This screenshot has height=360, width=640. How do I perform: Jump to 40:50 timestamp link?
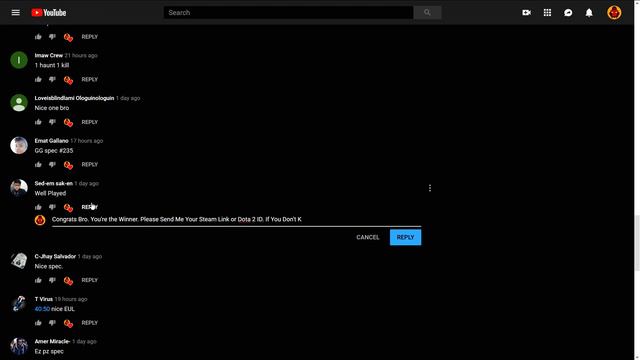42,309
